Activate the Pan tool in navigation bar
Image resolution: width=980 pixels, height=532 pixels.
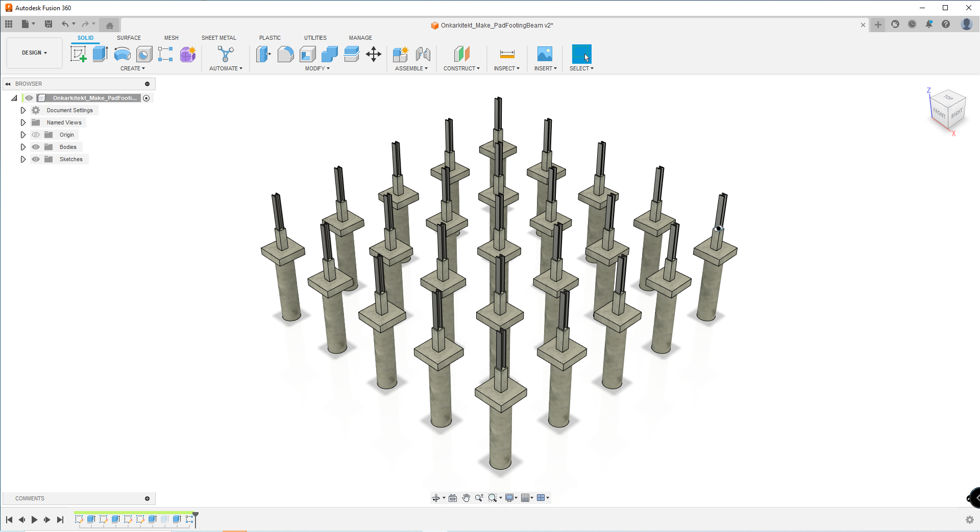(x=466, y=497)
